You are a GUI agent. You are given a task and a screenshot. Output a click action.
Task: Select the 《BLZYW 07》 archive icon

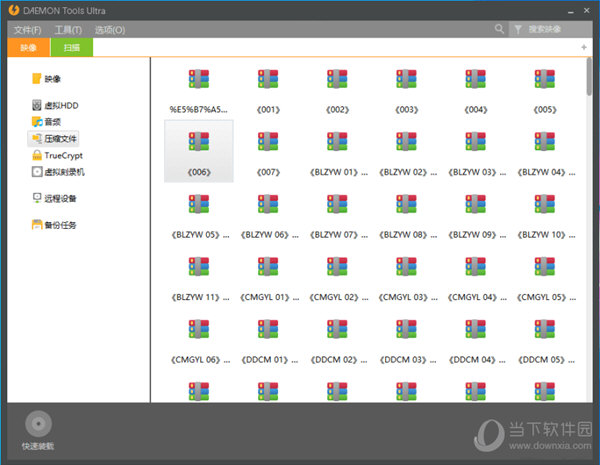pos(337,204)
